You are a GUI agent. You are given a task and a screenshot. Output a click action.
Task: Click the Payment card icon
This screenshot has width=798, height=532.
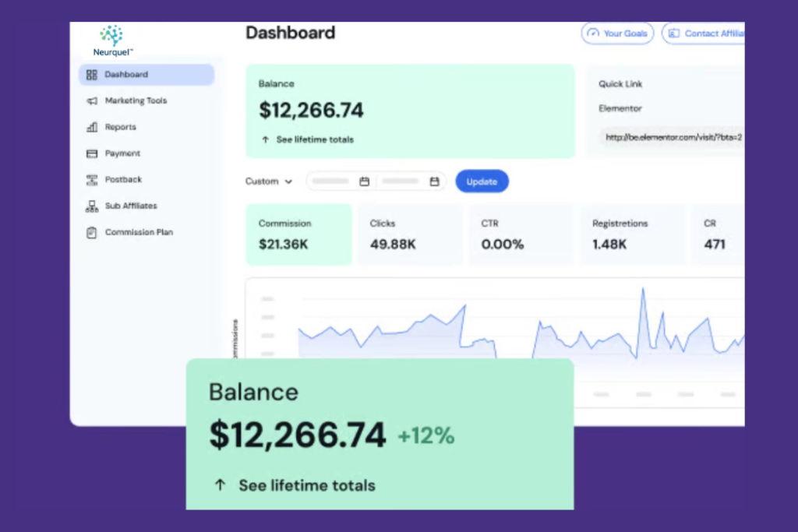coord(92,153)
